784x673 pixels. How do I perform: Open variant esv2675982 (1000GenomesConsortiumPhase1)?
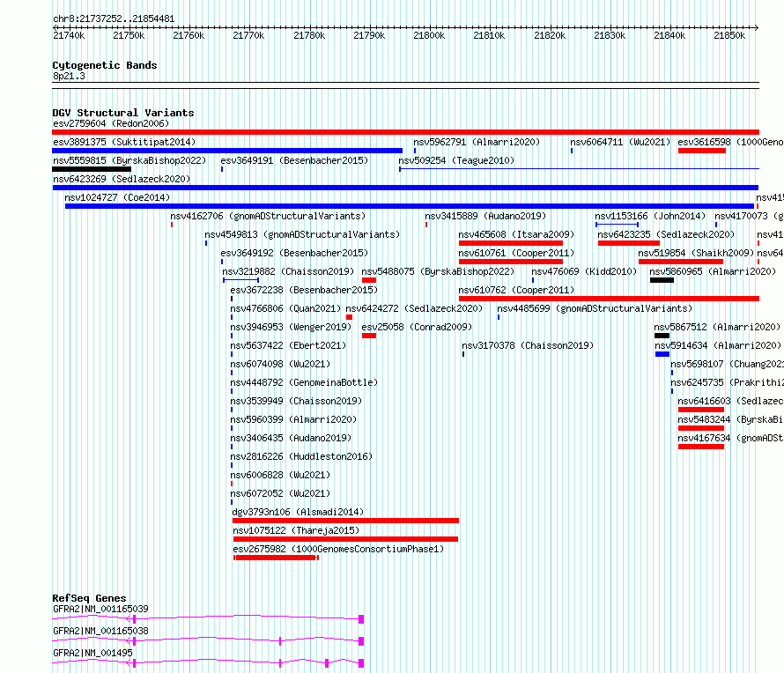click(338, 549)
